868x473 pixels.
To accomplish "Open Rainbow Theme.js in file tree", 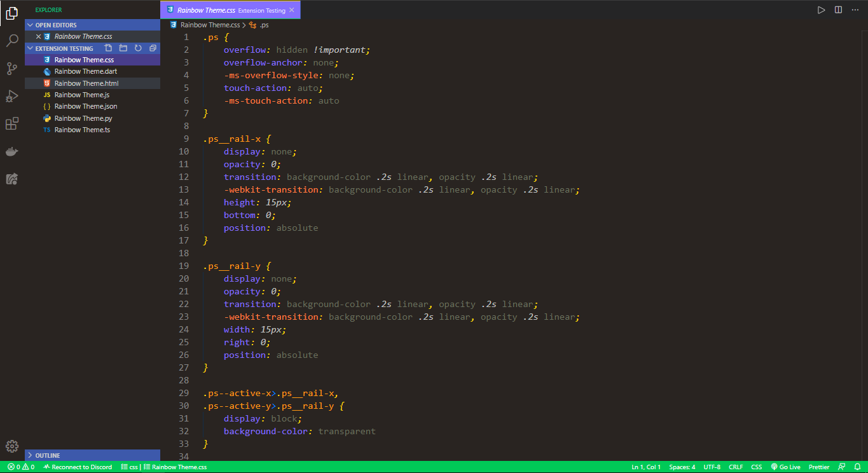I will [x=92, y=95].
